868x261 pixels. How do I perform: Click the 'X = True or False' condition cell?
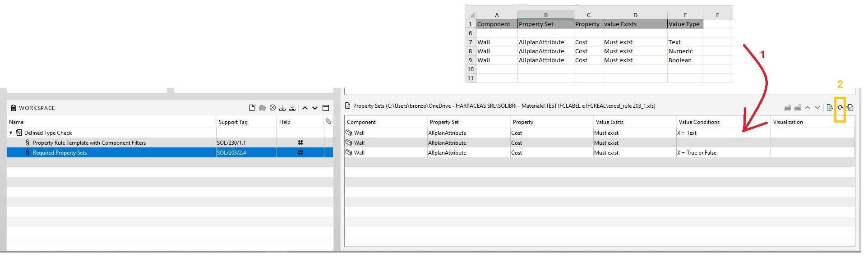(x=723, y=152)
